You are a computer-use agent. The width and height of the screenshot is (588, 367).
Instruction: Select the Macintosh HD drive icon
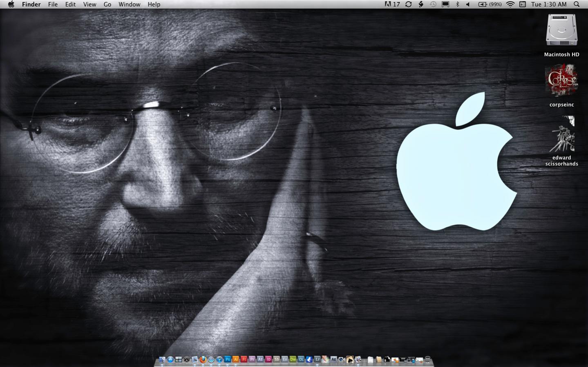pyautogui.click(x=561, y=30)
